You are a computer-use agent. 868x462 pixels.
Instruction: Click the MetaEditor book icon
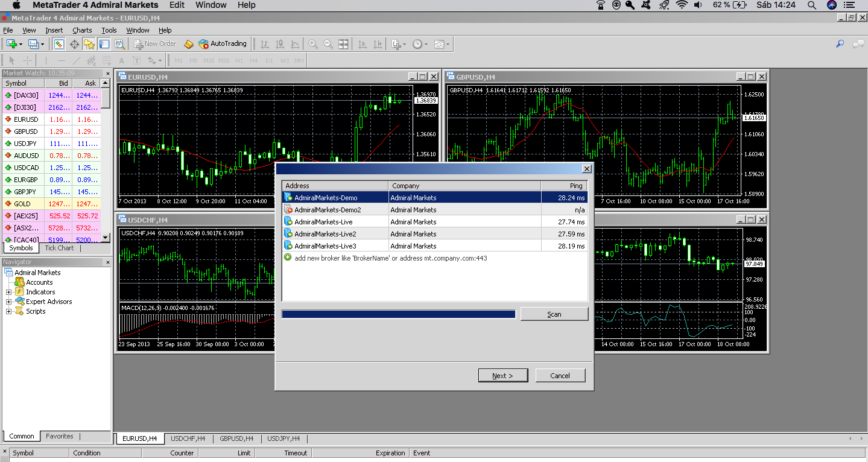tap(189, 44)
